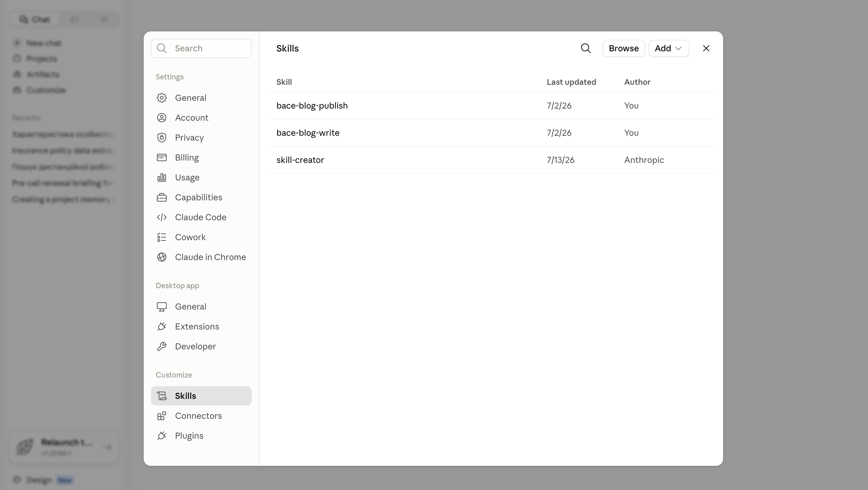Select Claude in Chrome icon

[x=162, y=257]
